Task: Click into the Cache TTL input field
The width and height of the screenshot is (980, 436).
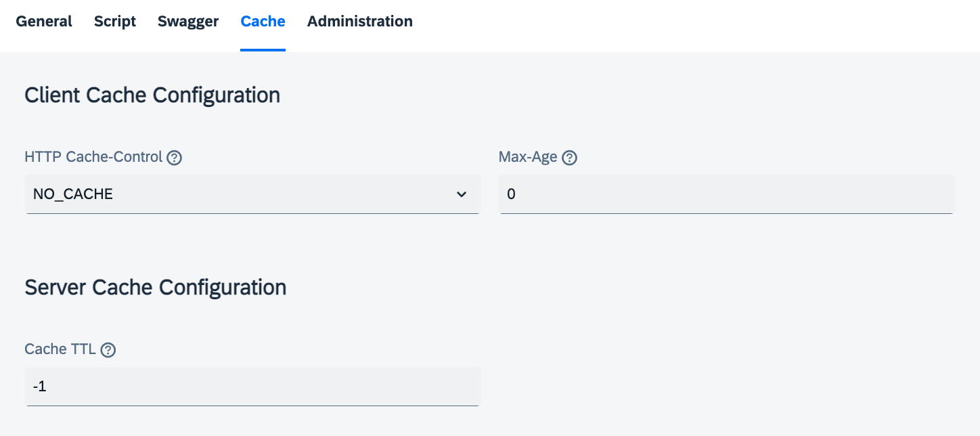Action: 252,387
